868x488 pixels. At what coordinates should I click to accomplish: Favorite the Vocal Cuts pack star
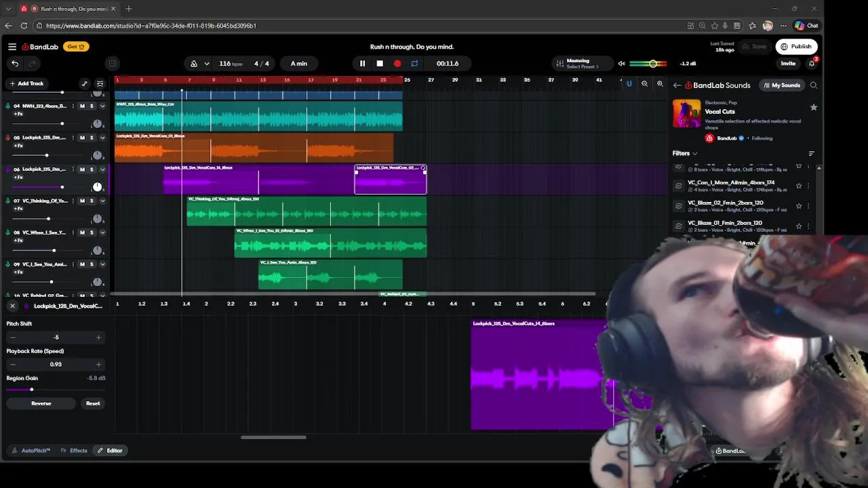tap(814, 107)
